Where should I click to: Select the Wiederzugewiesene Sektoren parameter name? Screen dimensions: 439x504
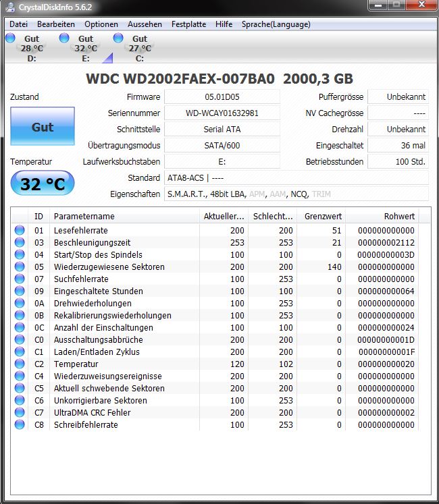(x=109, y=267)
